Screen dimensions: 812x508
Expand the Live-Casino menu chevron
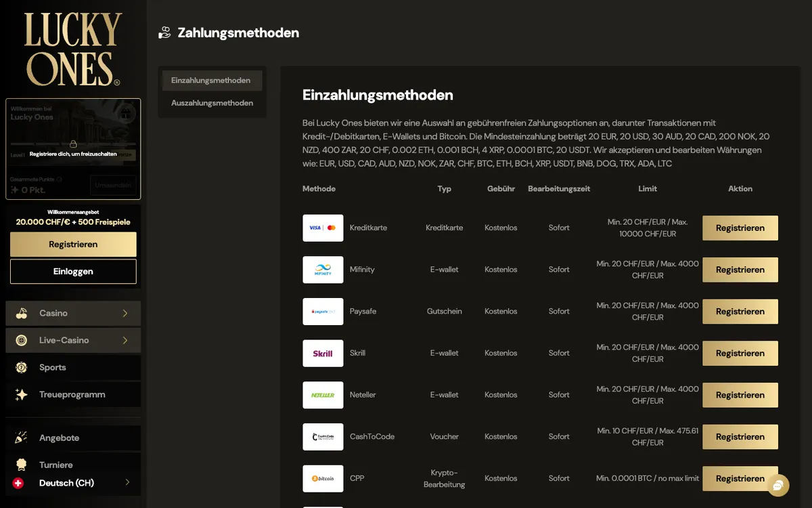125,340
